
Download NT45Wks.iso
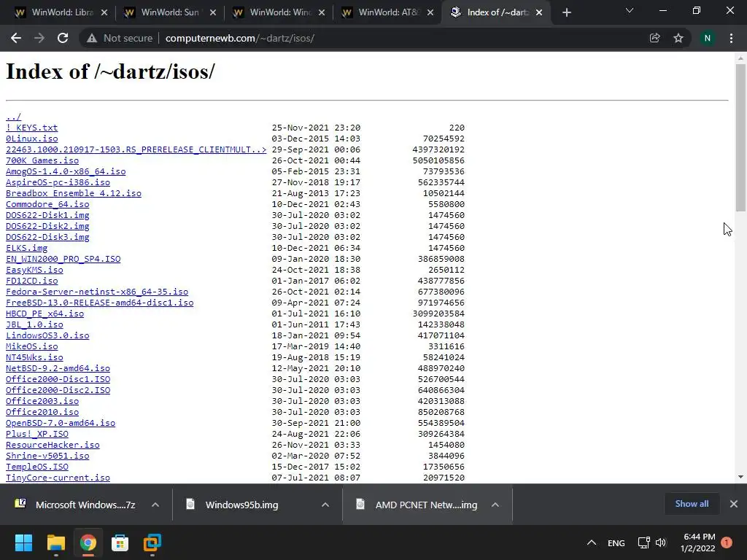click(x=34, y=357)
